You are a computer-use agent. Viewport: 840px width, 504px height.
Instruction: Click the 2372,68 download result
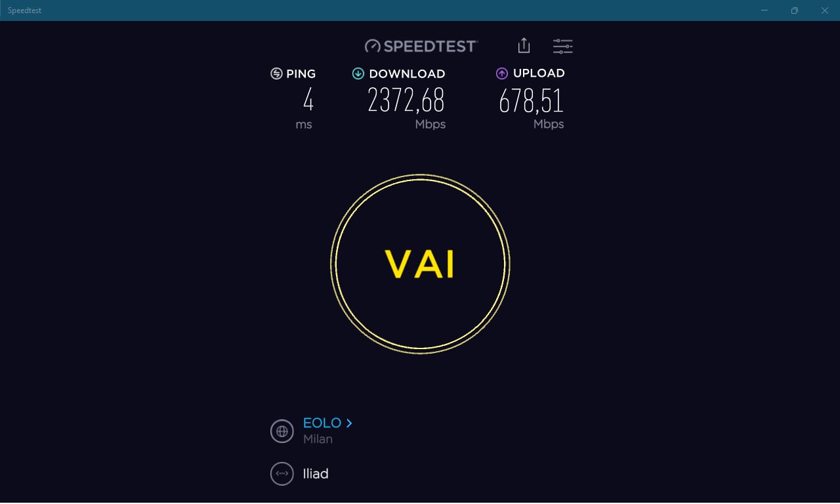point(406,100)
